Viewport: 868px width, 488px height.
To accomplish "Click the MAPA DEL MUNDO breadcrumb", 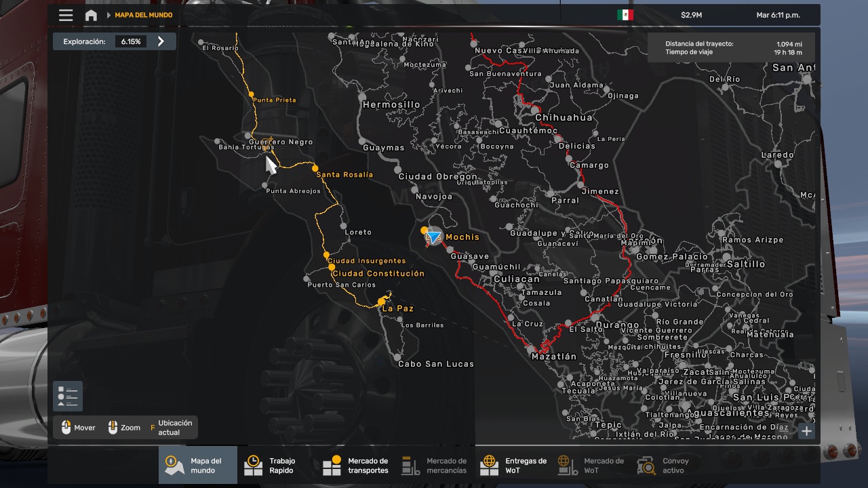I will click(143, 15).
